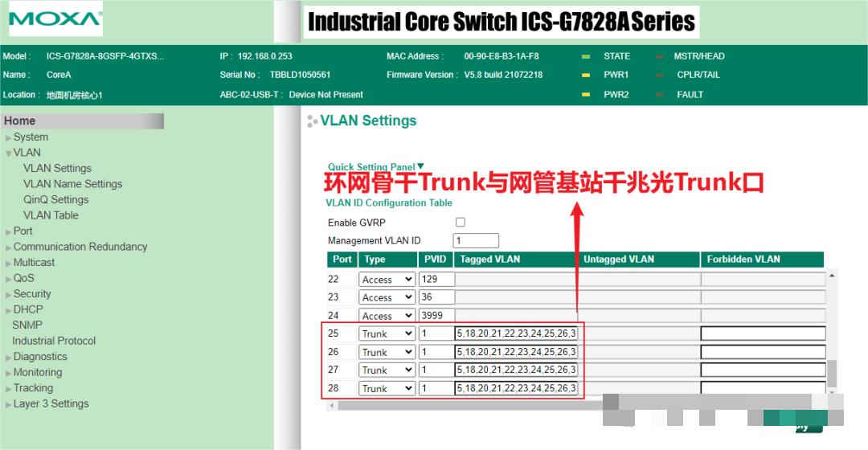
Task: Collapse the VLAN tree node
Action: [8, 153]
